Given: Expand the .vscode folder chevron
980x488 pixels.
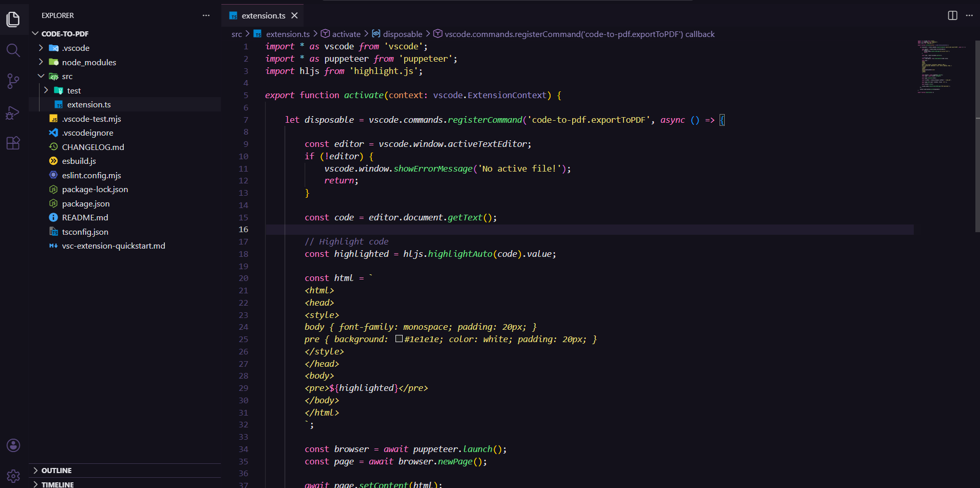Looking at the screenshot, I should [x=41, y=48].
